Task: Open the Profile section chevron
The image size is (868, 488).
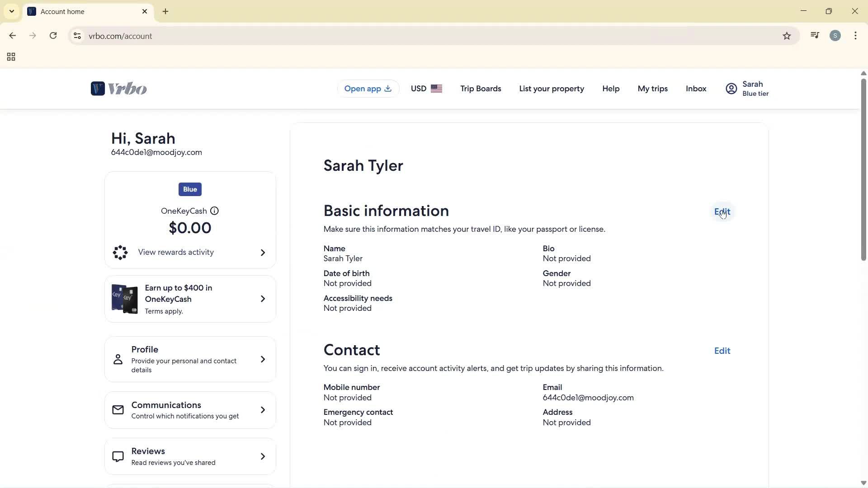Action: click(x=263, y=359)
